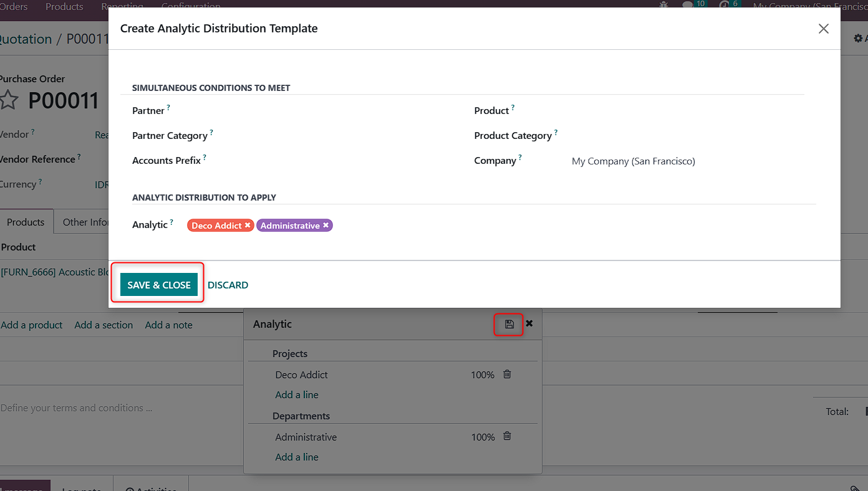Open the Reporting menu in the top bar
Viewport: 868px width, 491px height.
pyautogui.click(x=122, y=6)
